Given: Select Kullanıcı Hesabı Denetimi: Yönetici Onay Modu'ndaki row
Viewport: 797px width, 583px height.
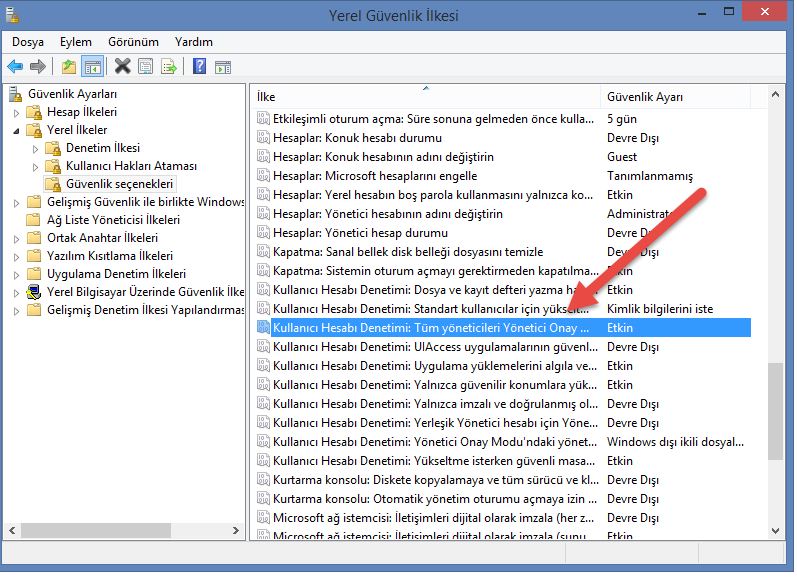Looking at the screenshot, I should tap(503, 442).
